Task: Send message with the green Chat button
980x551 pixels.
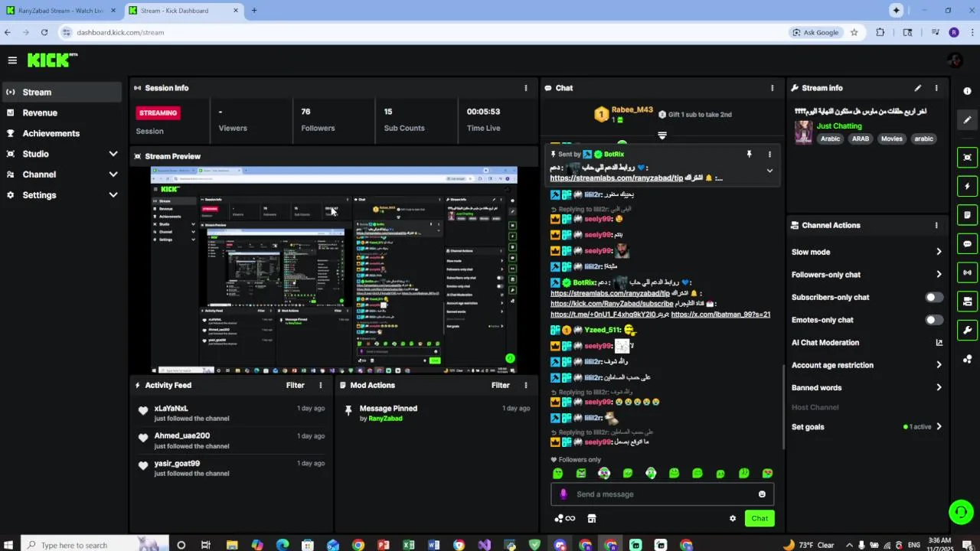Action: tap(759, 518)
